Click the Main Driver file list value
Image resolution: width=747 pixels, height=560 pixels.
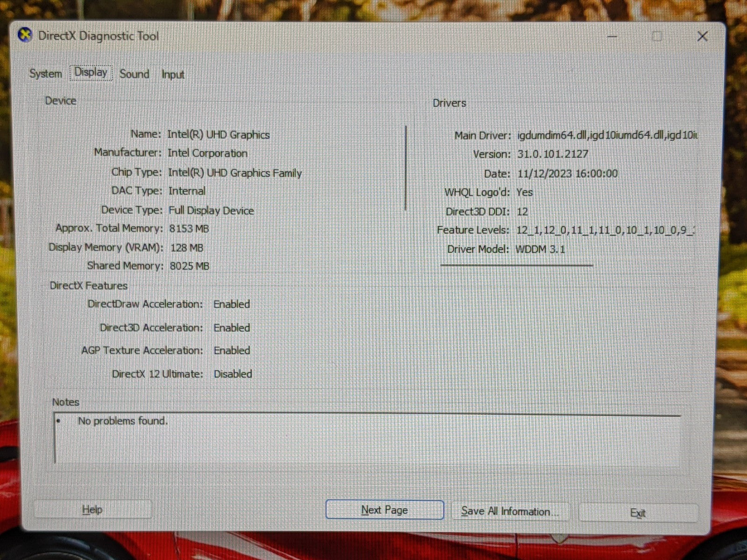pyautogui.click(x=607, y=135)
